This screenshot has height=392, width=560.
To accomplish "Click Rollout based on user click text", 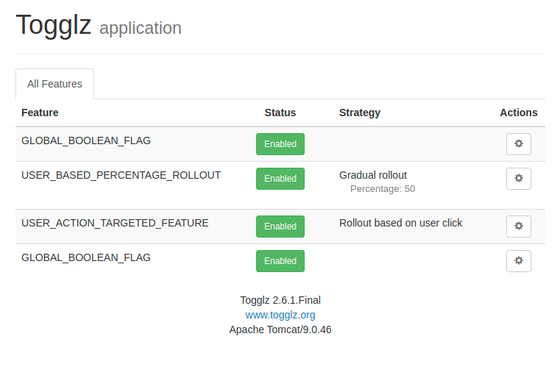I will (401, 223).
